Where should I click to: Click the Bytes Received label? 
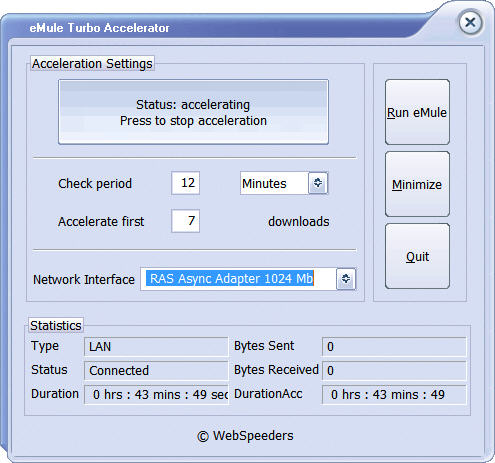(x=276, y=370)
